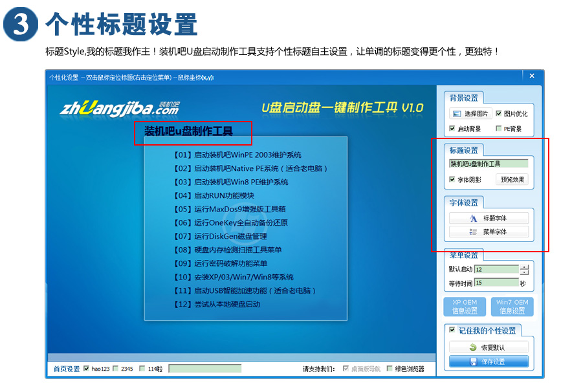This screenshot has width=572, height=392.
Task: Click the floppy disk 保存设置 icon
Action: (x=473, y=362)
